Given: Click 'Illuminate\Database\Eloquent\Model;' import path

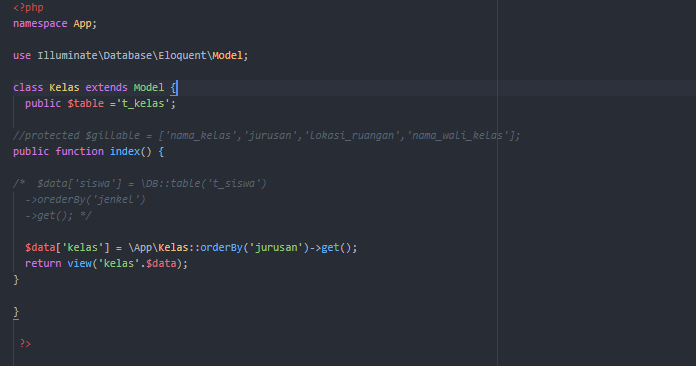Looking at the screenshot, I should click(x=142, y=55).
